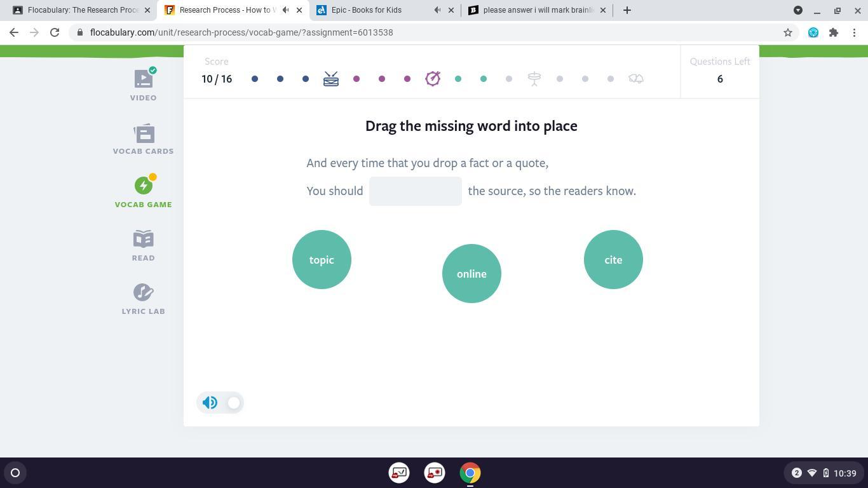Select the word bubble 'topic'
Image resolution: width=868 pixels, height=488 pixels.
pos(322,260)
